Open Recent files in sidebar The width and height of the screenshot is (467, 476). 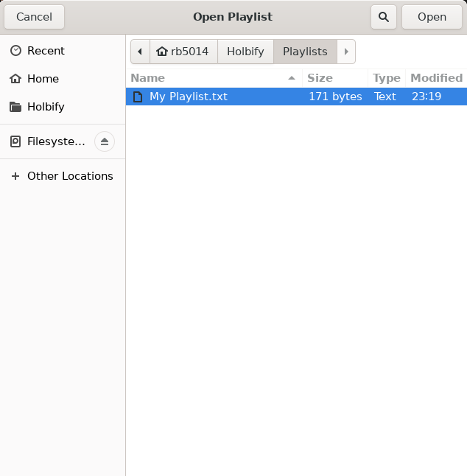[46, 51]
